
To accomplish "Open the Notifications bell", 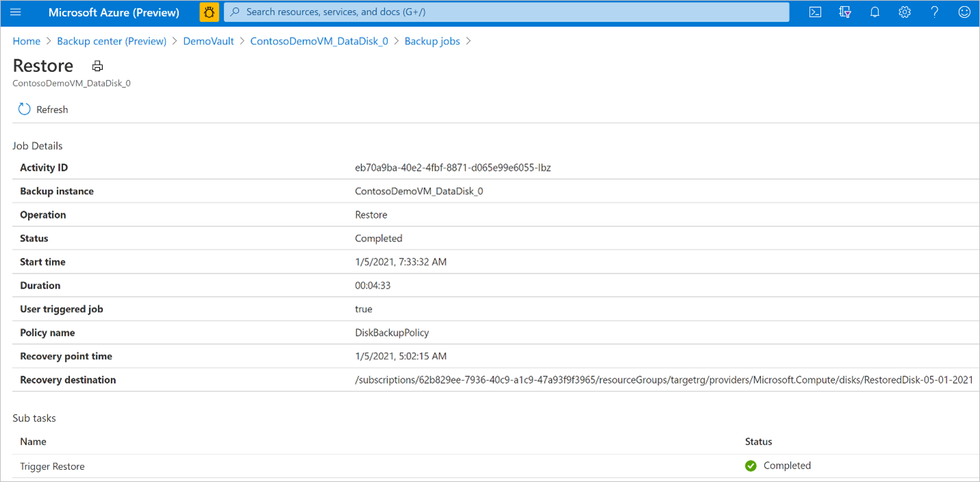I will point(874,12).
